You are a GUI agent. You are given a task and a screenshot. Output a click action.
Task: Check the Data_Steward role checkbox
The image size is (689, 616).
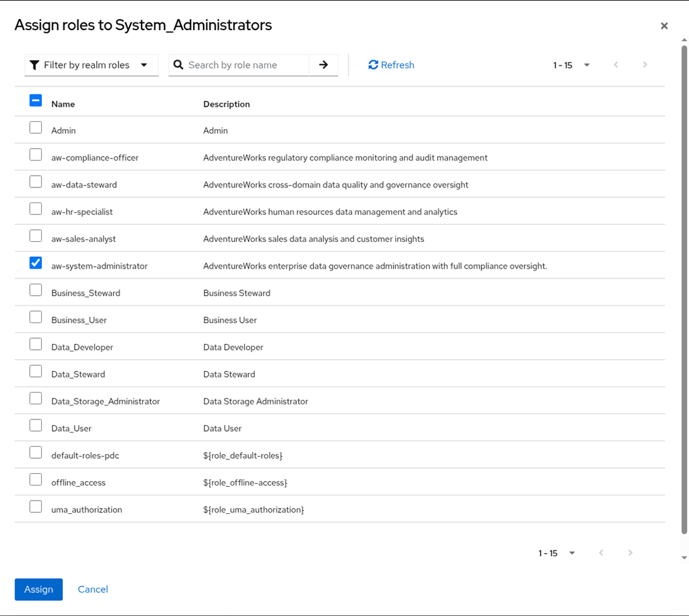coord(36,372)
